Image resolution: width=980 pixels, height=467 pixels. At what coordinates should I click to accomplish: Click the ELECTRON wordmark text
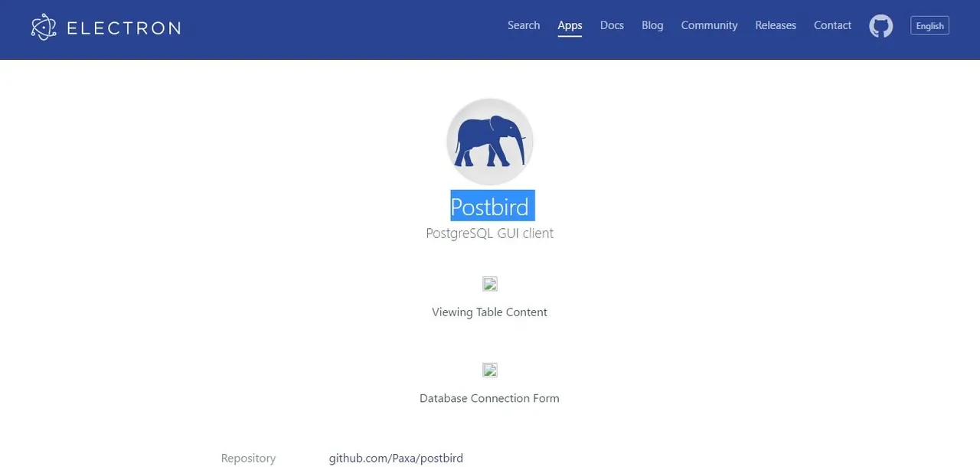point(124,28)
